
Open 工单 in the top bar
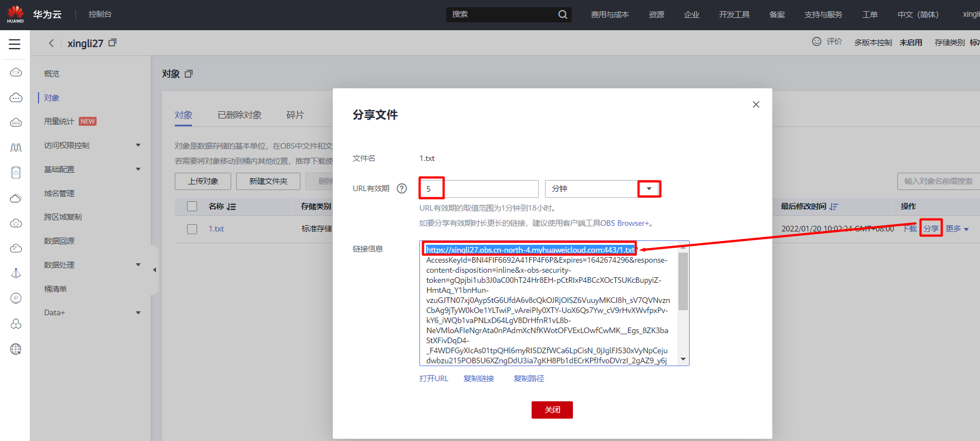[x=870, y=15]
